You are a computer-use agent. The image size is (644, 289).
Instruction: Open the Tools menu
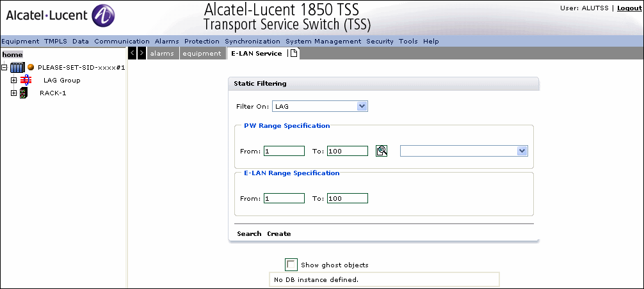point(408,42)
